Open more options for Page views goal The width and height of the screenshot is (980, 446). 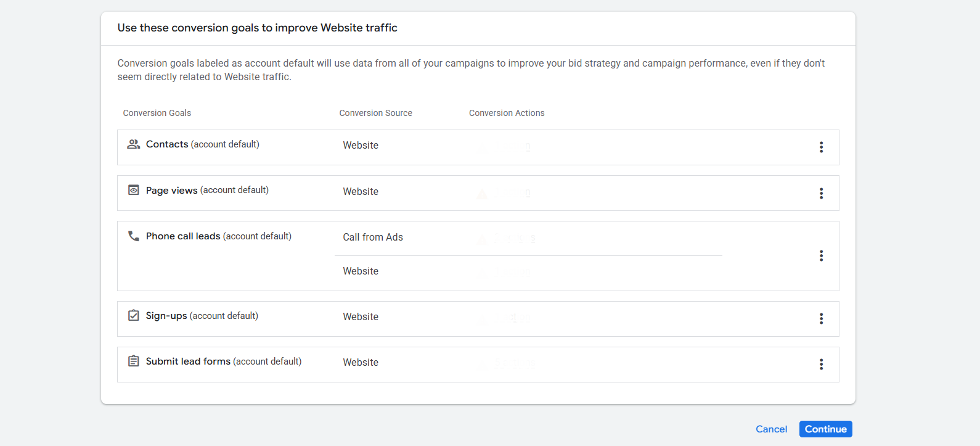[x=821, y=194]
